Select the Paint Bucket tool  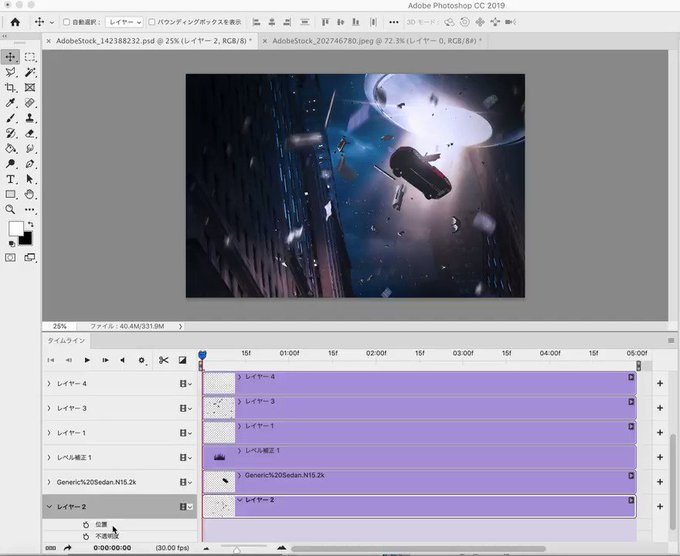coord(10,149)
